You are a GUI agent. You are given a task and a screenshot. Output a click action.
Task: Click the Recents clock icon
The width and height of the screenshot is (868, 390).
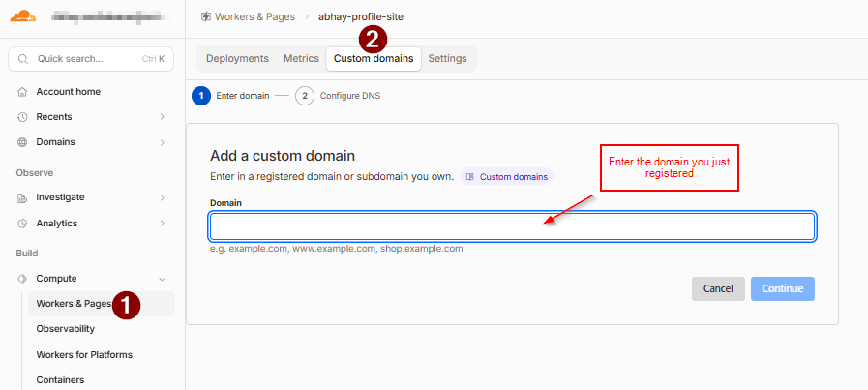22,117
